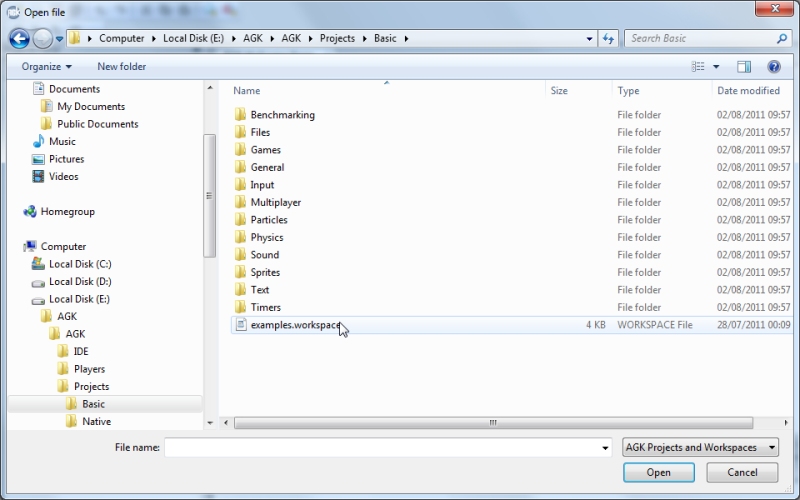Select the IDE folder in the tree
800x500 pixels.
click(81, 352)
